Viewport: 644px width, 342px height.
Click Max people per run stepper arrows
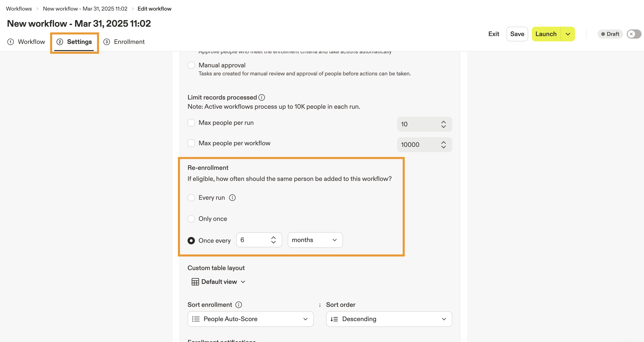pos(443,124)
